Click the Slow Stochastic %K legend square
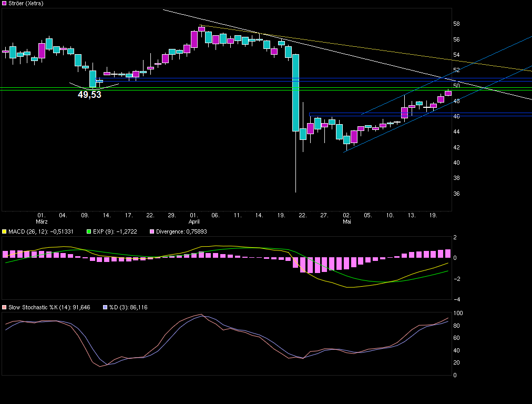Screen dimensions: 532x404 click(4, 307)
